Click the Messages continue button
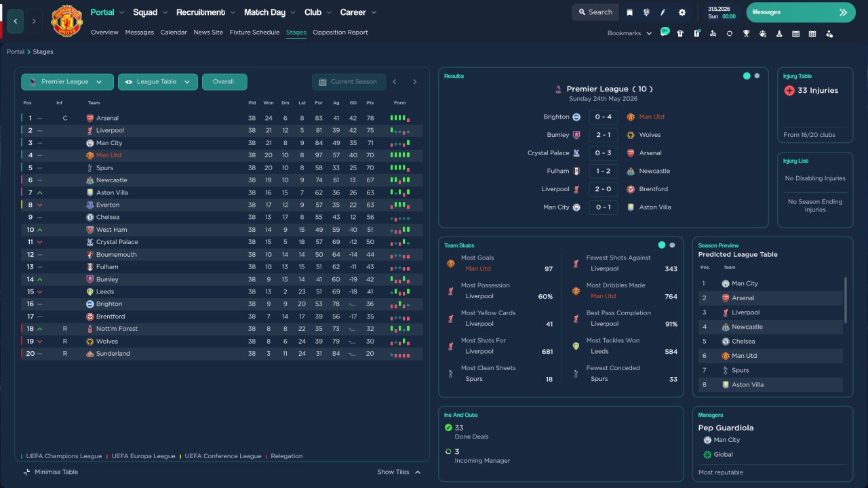The height and width of the screenshot is (488, 868). click(x=801, y=12)
